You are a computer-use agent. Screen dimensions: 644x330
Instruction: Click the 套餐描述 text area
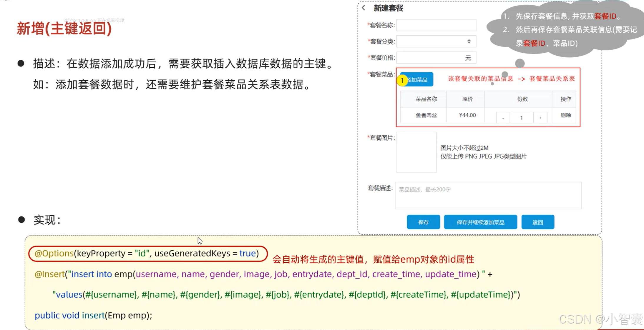click(488, 195)
